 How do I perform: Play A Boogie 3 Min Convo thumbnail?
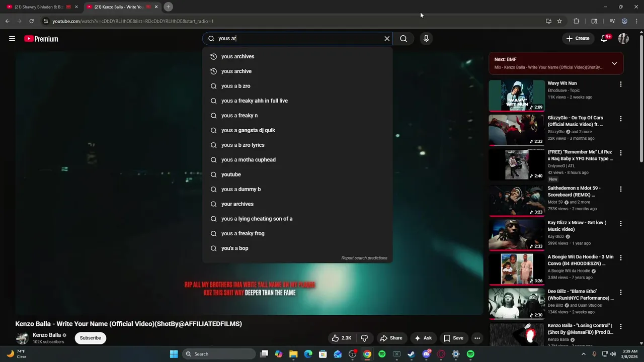[x=517, y=269]
